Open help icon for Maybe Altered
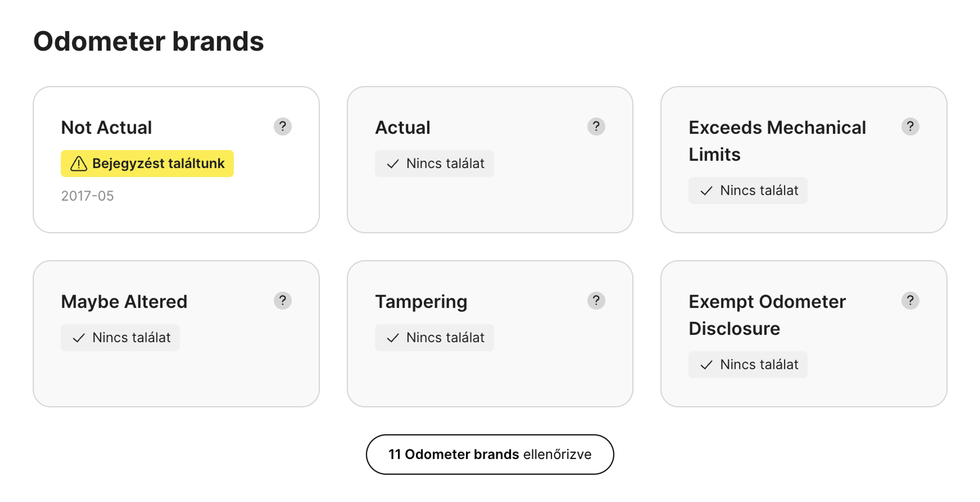 point(283,300)
